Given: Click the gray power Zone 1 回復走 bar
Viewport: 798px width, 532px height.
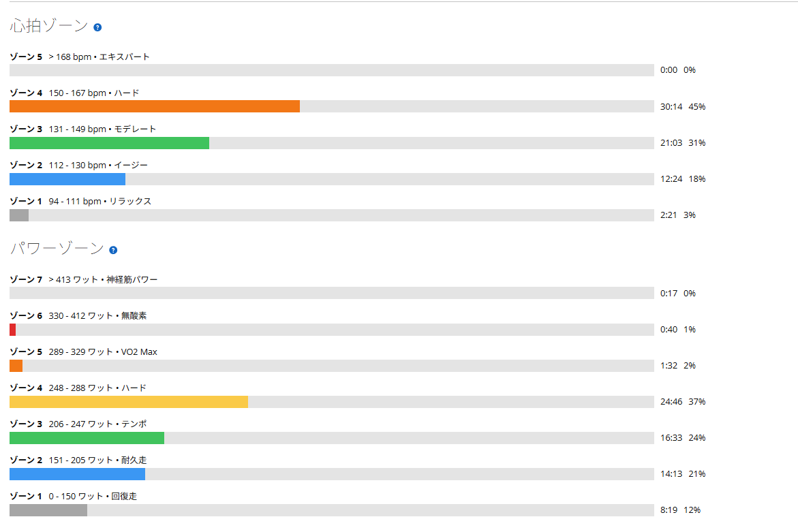Looking at the screenshot, I should coord(48,510).
